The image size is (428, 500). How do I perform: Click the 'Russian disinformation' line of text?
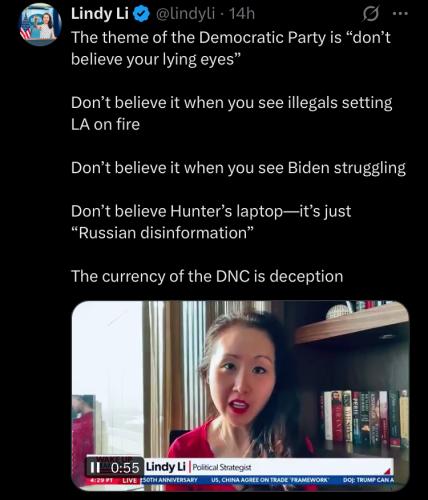(x=162, y=233)
